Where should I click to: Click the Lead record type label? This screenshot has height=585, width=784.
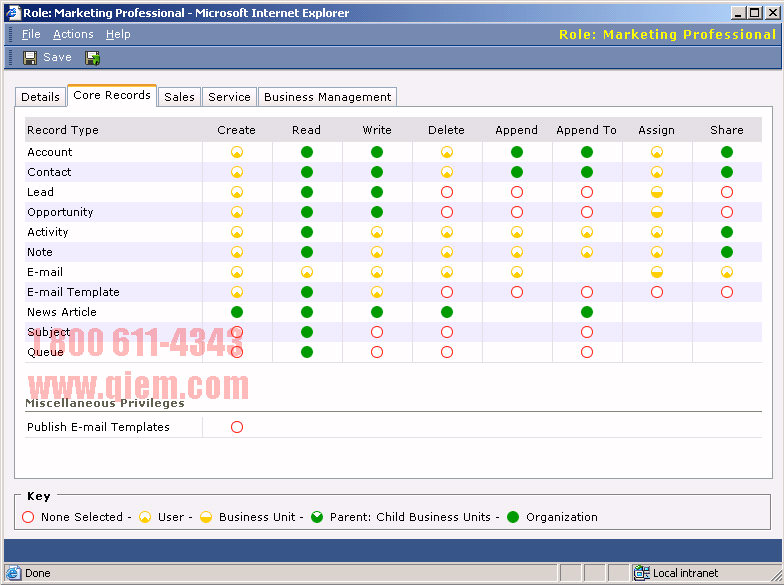click(40, 192)
